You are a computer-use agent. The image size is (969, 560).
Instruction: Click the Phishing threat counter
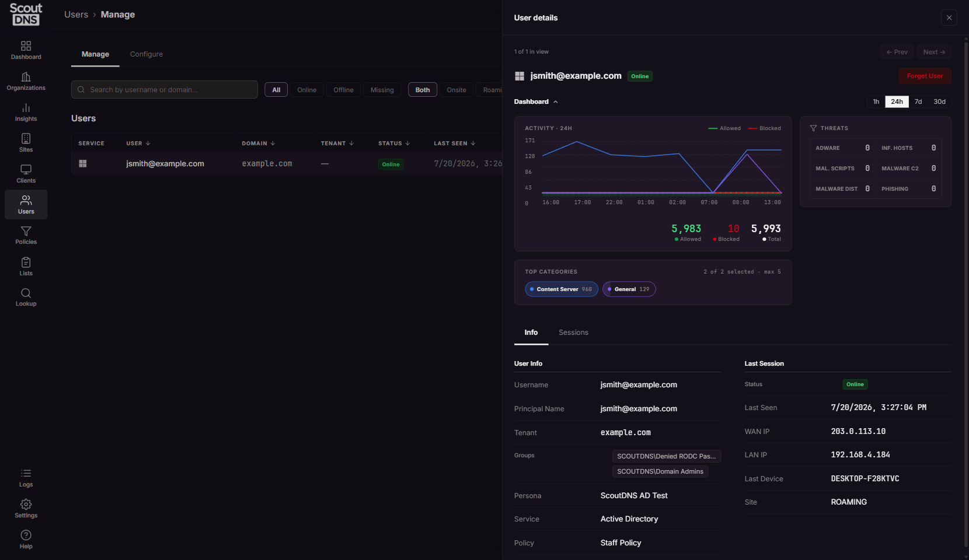pyautogui.click(x=908, y=189)
